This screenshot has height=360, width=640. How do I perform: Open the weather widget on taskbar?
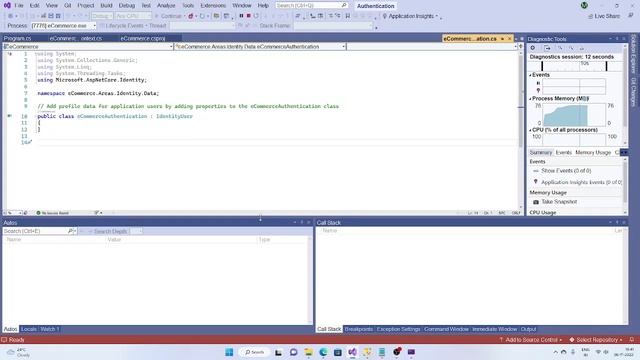18,352
